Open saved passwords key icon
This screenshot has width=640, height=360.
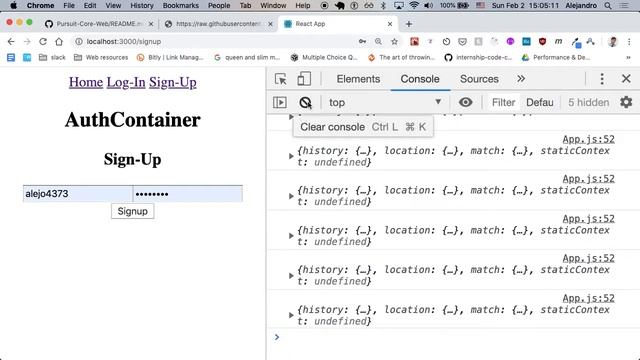click(362, 42)
